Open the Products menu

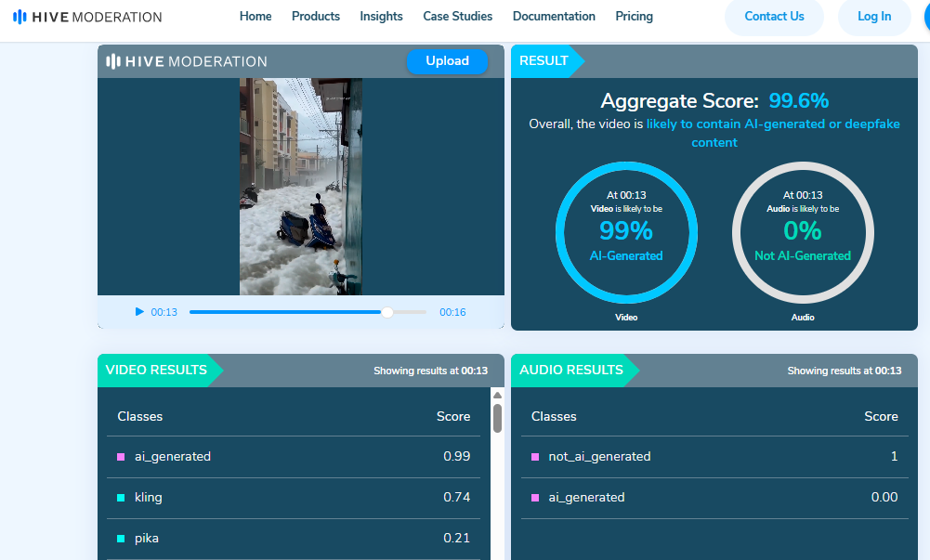[x=316, y=17]
